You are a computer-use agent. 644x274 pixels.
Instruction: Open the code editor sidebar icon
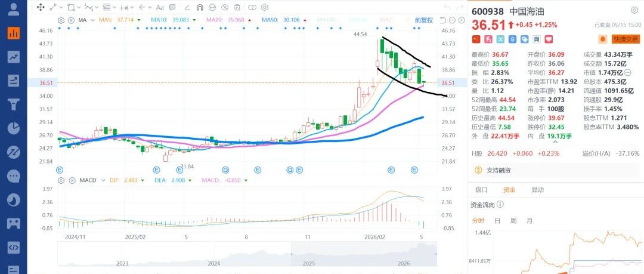point(14,248)
